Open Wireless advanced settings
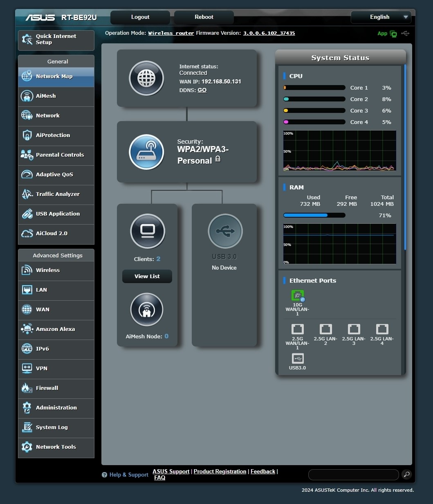The width and height of the screenshot is (433, 504). 56,271
